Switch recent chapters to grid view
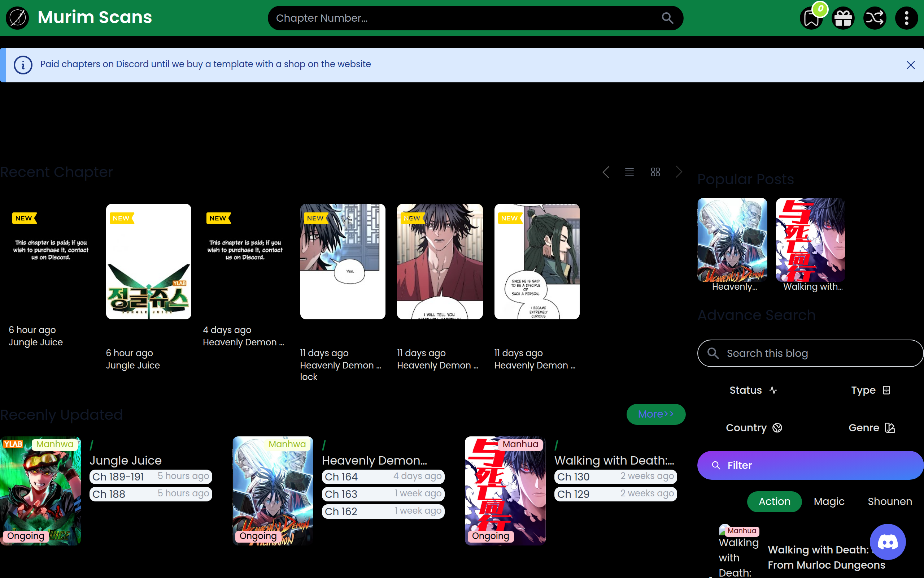924x578 pixels. pyautogui.click(x=655, y=172)
